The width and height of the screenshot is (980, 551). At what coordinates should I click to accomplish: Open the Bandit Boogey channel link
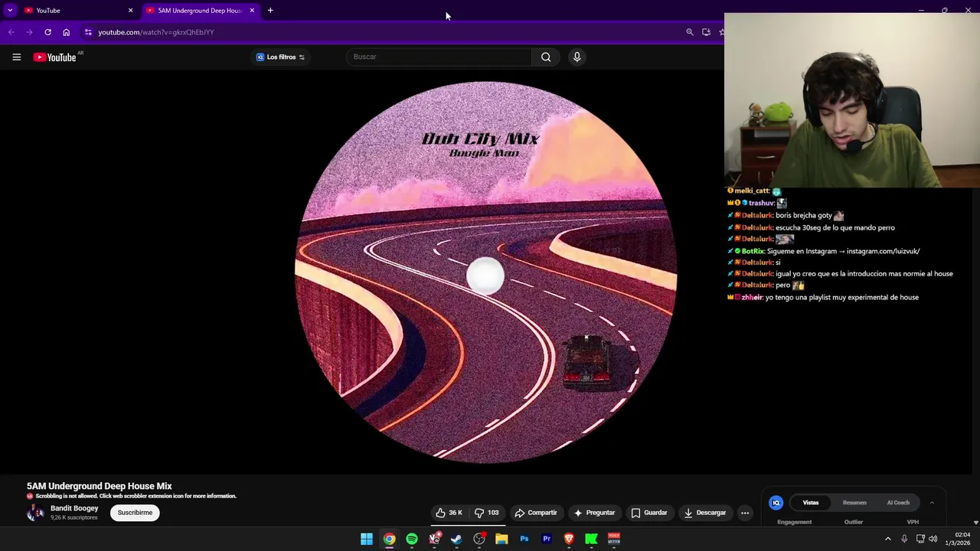tap(74, 508)
